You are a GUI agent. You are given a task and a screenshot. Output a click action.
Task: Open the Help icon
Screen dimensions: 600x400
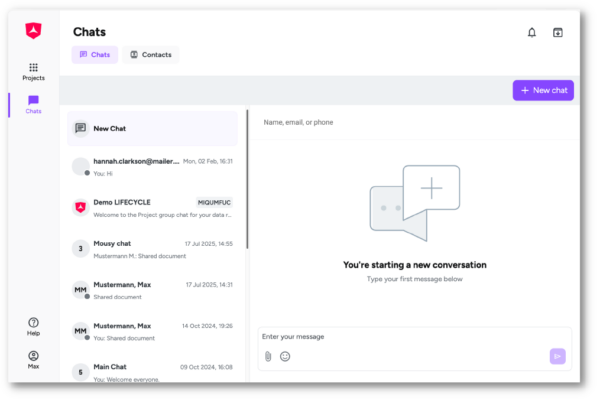point(33,327)
